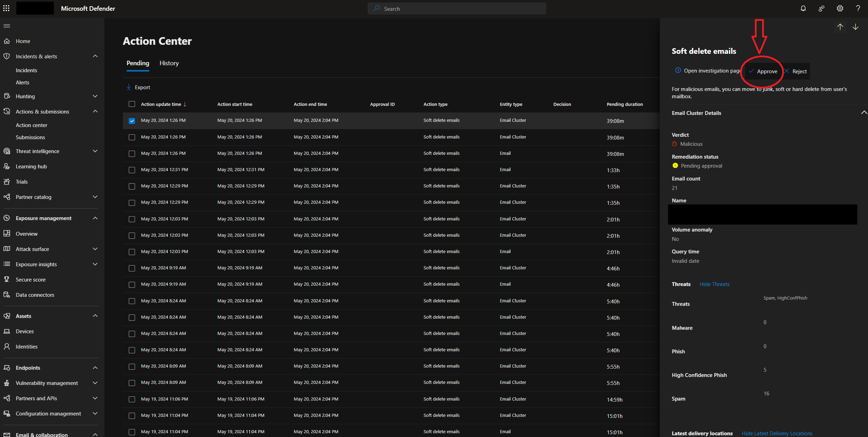Check the select-all checkbox in table header
Screen dimensions: 868x437
tap(132, 104)
